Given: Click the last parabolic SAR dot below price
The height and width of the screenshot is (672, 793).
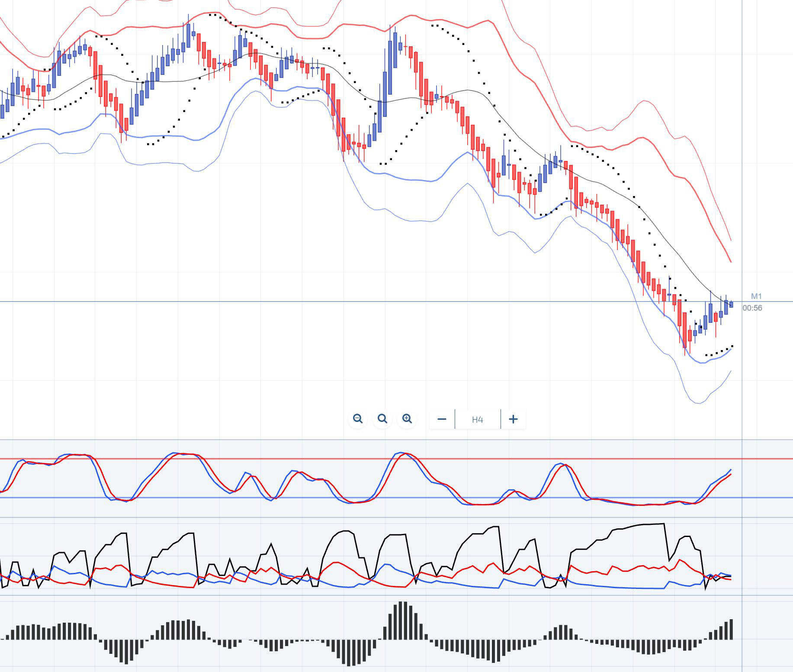Looking at the screenshot, I should [732, 346].
